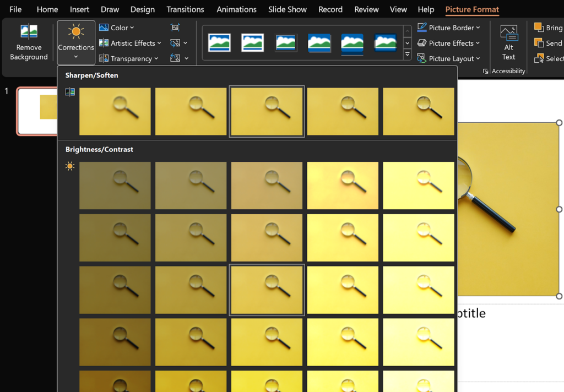This screenshot has width=564, height=392.
Task: Open the Alt Text pane
Action: [x=508, y=41]
